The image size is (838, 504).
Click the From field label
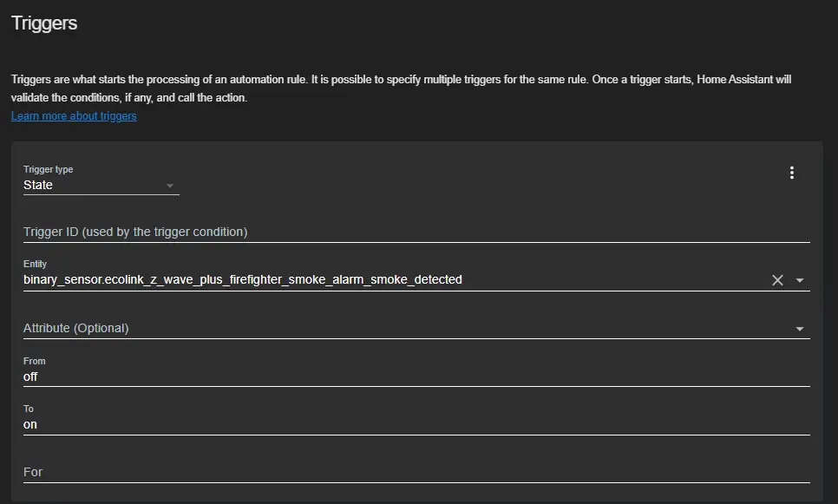34,361
